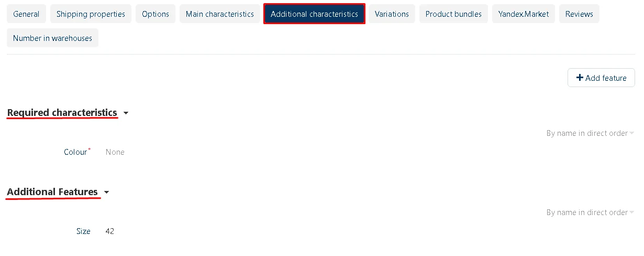Click the Size value 42
Image resolution: width=644 pixels, height=256 pixels.
(x=110, y=231)
